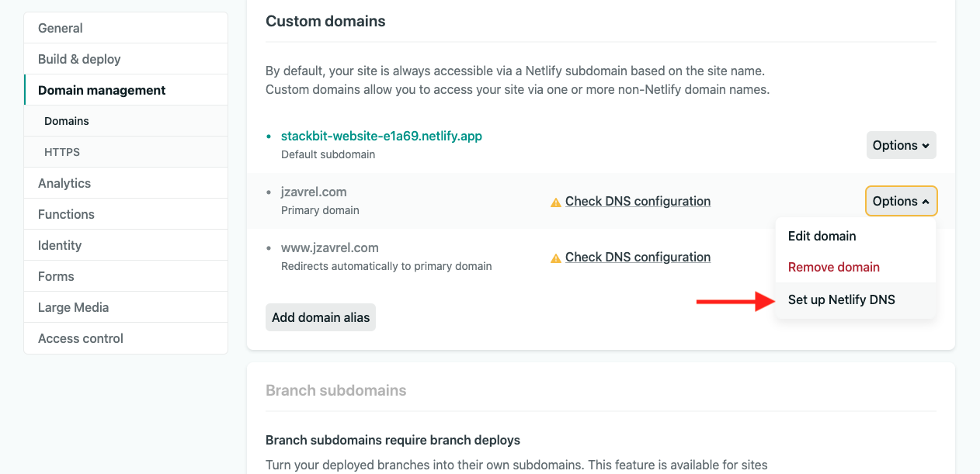Click warning icon beside jzavrel.com DNS check
Screen dimensions: 980x474
pos(555,202)
